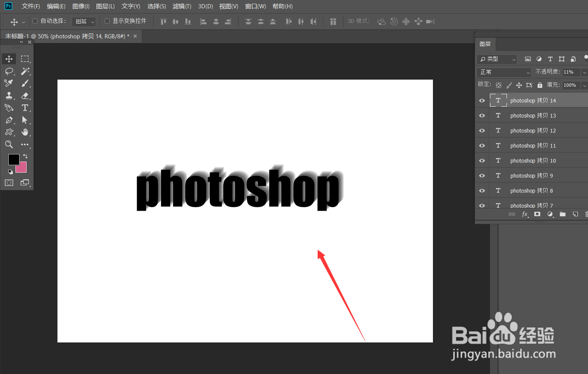Open the 窗口(W) menu

point(256,6)
